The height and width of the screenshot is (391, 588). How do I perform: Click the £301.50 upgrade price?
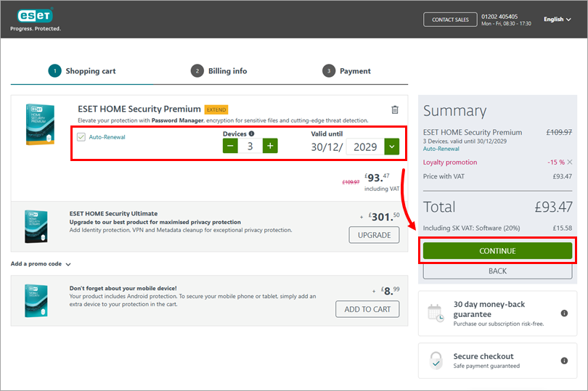click(x=384, y=217)
